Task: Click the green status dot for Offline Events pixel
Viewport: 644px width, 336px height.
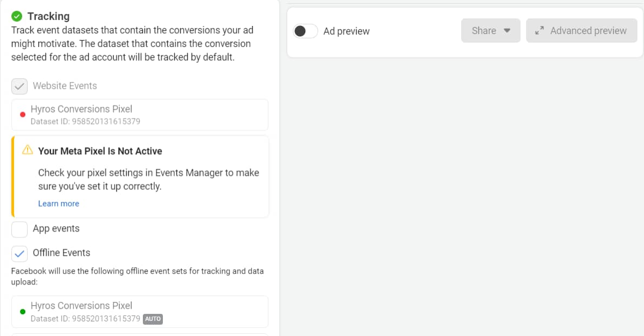Action: (x=23, y=312)
